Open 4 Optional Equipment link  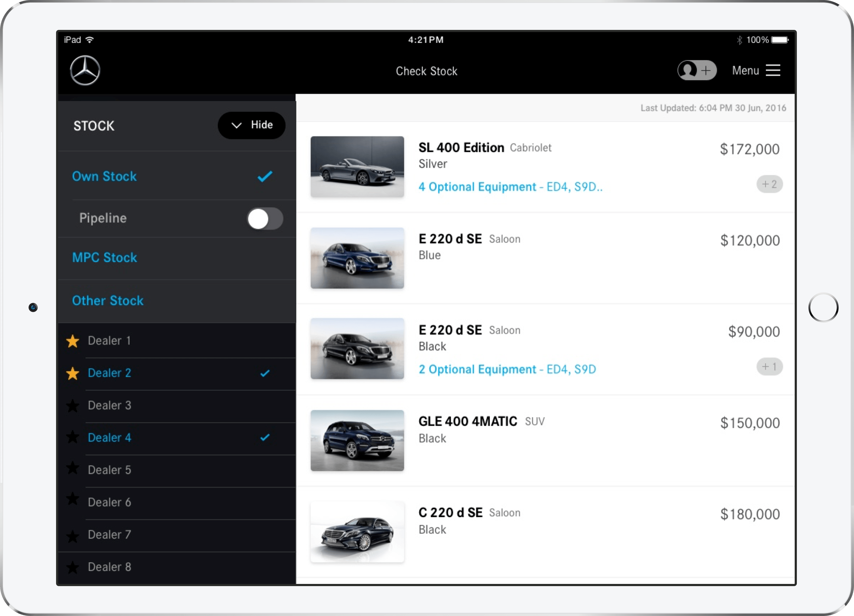click(511, 187)
